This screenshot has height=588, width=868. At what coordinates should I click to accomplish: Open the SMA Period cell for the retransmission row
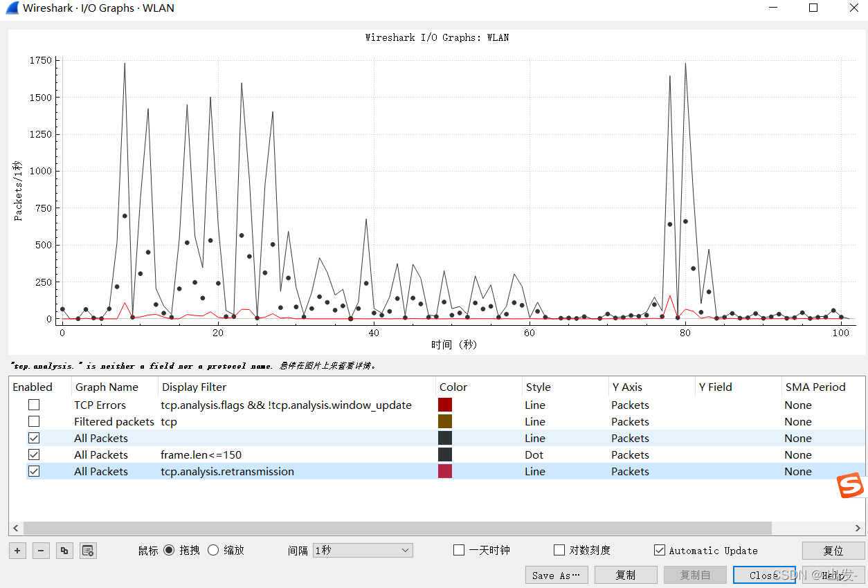pos(823,471)
